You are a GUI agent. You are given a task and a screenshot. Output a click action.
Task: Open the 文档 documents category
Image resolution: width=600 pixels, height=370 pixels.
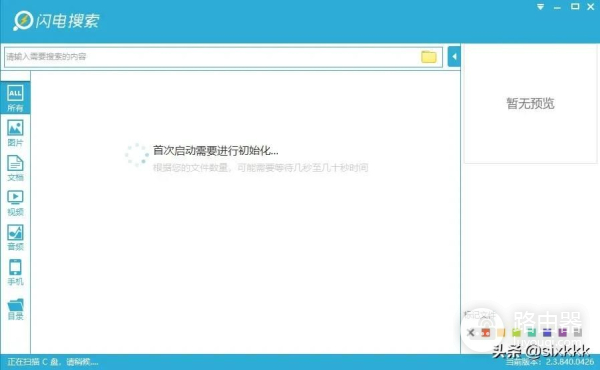(15, 168)
